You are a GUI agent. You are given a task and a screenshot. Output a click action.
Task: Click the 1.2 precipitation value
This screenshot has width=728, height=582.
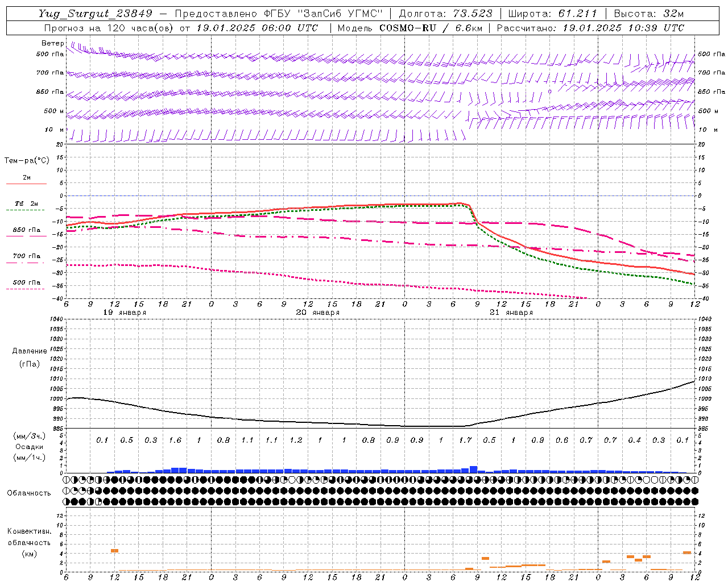click(296, 440)
